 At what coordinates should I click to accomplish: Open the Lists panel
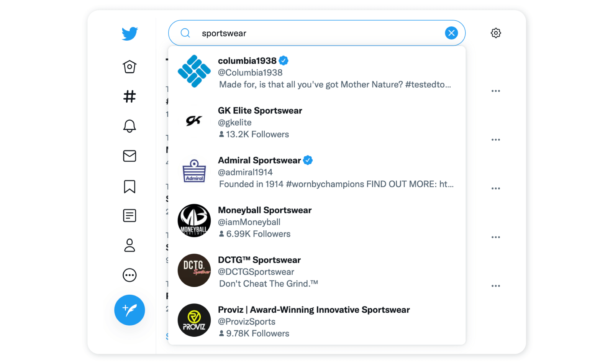pyautogui.click(x=129, y=216)
